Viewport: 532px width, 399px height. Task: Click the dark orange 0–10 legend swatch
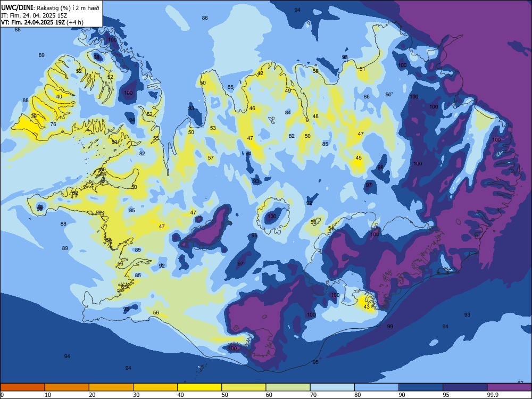click(22, 387)
